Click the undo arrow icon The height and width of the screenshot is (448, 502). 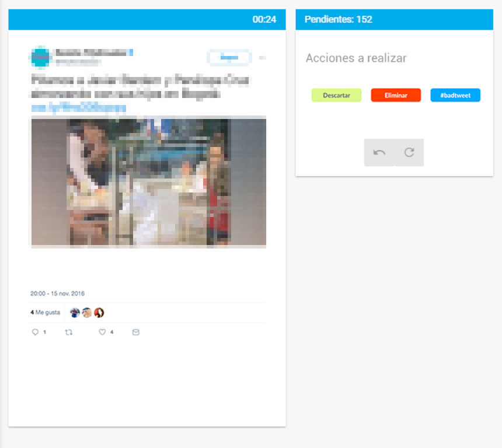[x=379, y=153]
